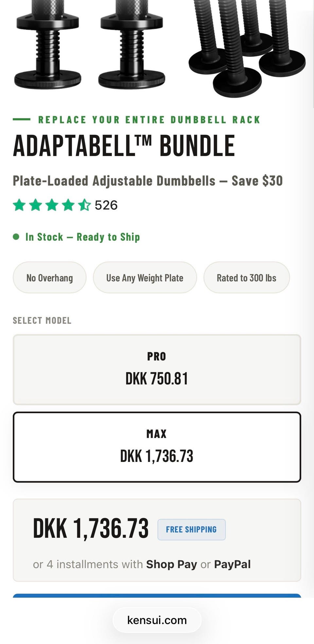The width and height of the screenshot is (314, 644).
Task: Open the threaded bolts product image
Action: (247, 46)
